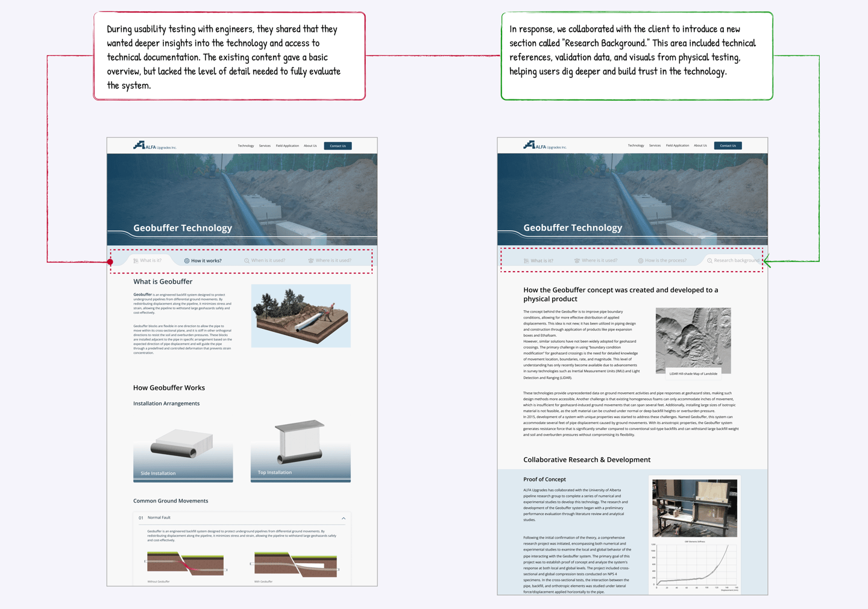Click the With Geobuffer fault diagram

tap(295, 563)
